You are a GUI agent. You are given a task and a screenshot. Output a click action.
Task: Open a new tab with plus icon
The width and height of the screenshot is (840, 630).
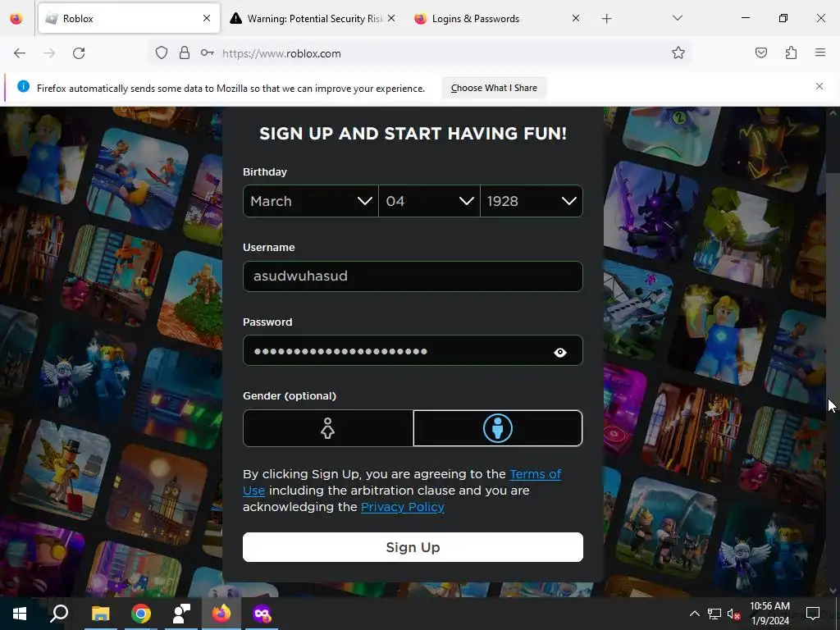pos(606,19)
